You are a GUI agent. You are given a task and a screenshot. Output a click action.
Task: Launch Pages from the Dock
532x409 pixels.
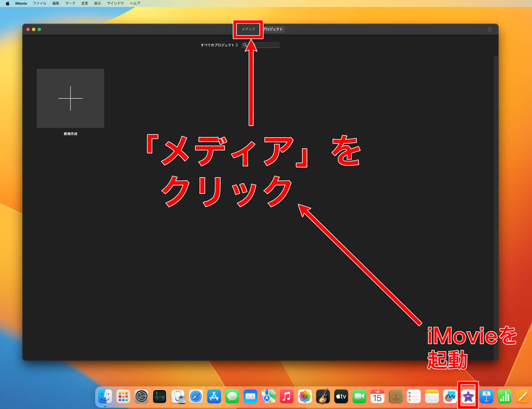pos(523,396)
